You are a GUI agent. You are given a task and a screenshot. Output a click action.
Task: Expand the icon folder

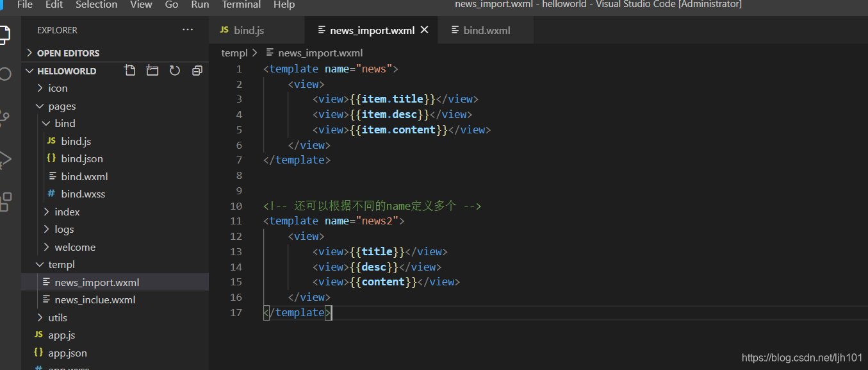click(40, 88)
